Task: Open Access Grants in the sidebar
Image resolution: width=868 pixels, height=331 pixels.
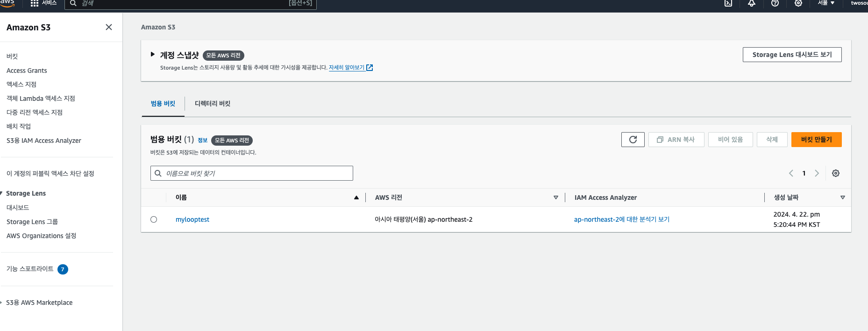Action: pos(27,70)
